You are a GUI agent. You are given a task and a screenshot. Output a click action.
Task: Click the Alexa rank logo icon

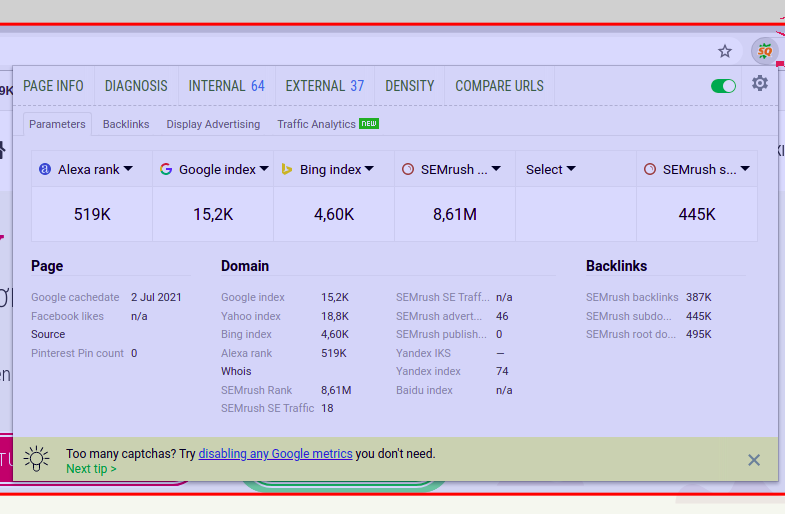pos(45,169)
